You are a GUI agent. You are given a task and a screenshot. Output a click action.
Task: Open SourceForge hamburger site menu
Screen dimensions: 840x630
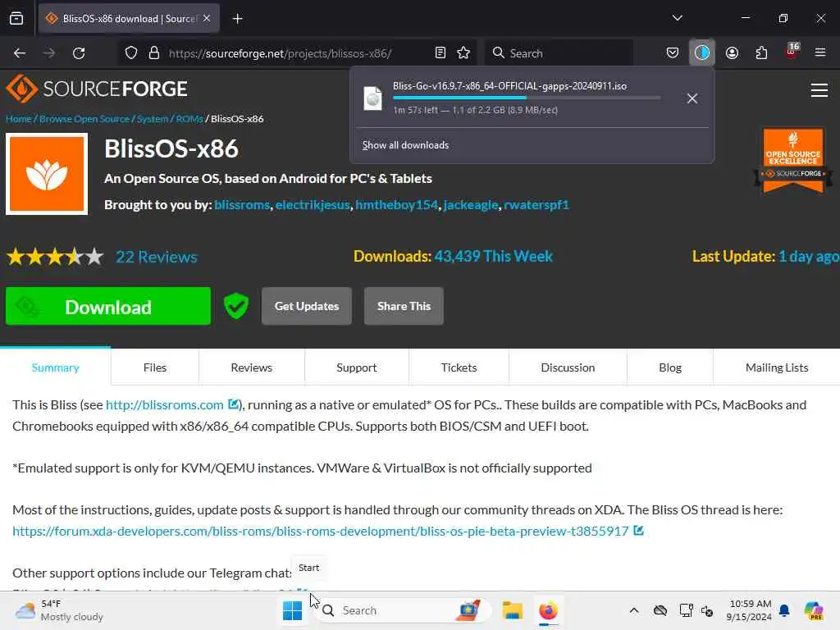[x=819, y=90]
